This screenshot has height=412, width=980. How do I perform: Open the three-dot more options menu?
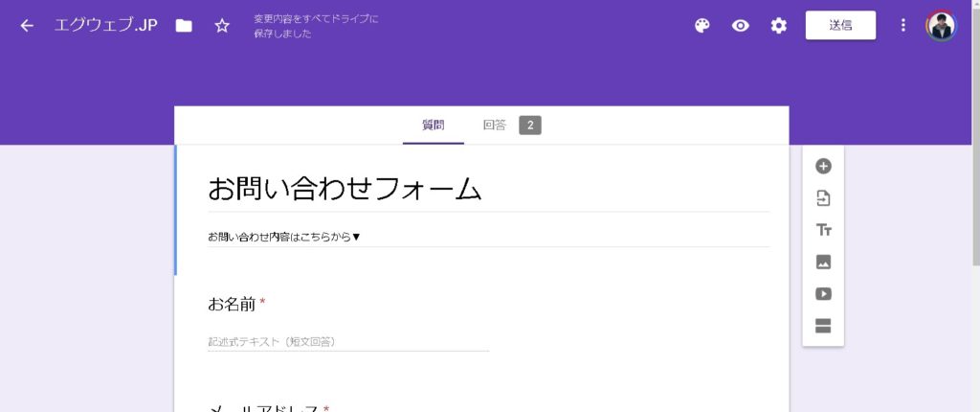point(902,26)
